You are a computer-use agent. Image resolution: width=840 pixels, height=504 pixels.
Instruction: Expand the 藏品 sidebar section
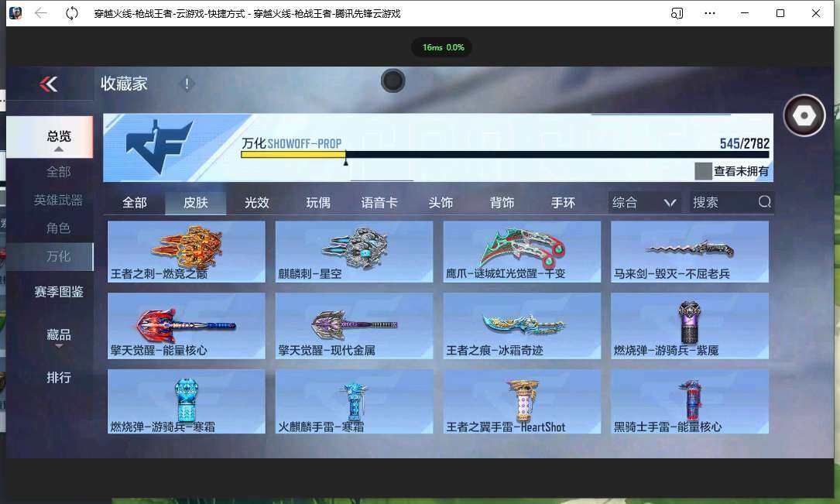click(x=59, y=337)
